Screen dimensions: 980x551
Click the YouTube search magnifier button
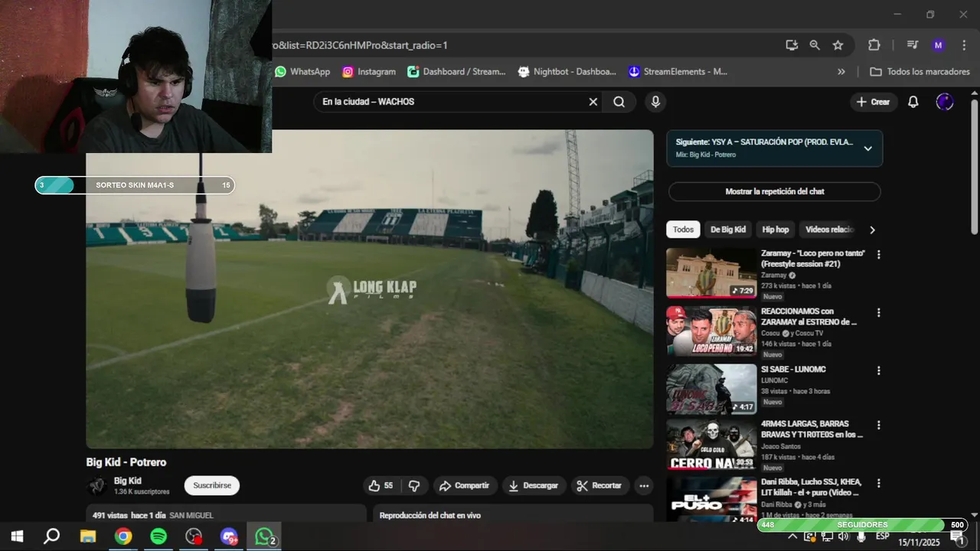point(619,102)
